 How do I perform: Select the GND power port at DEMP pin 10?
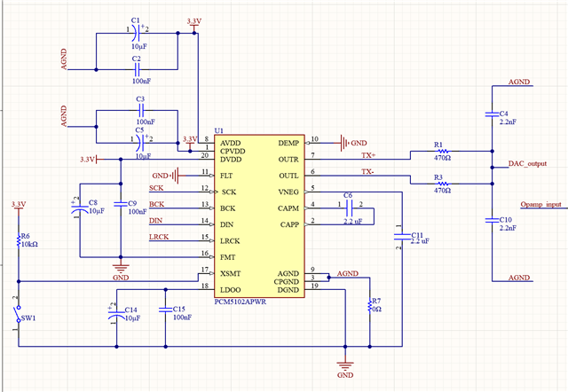351,143
